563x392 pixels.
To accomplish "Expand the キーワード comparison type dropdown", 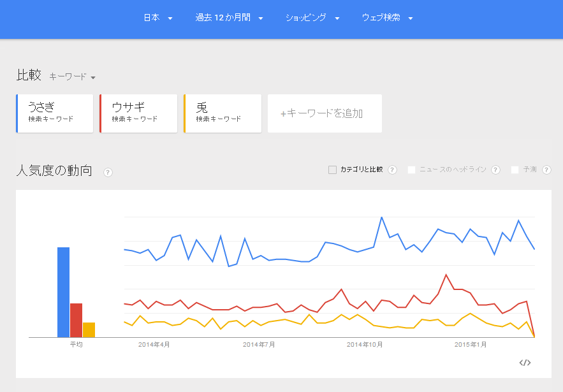I will (x=72, y=76).
